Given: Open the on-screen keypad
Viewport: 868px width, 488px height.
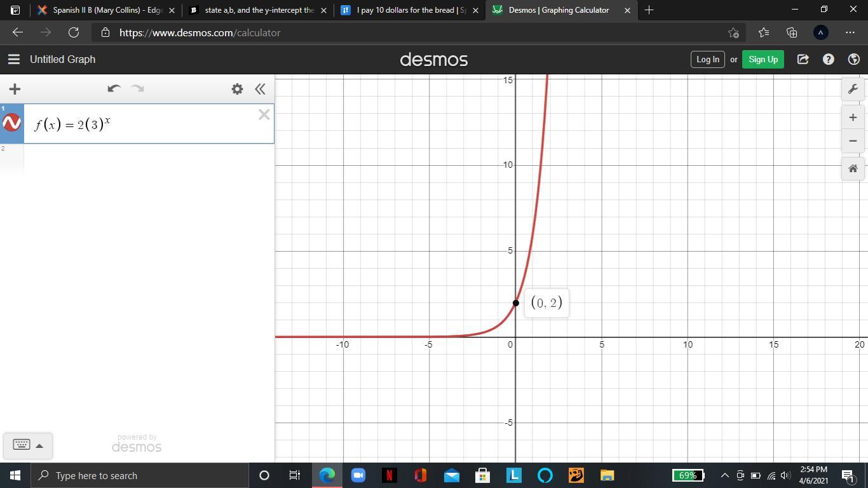Looking at the screenshot, I should [22, 445].
